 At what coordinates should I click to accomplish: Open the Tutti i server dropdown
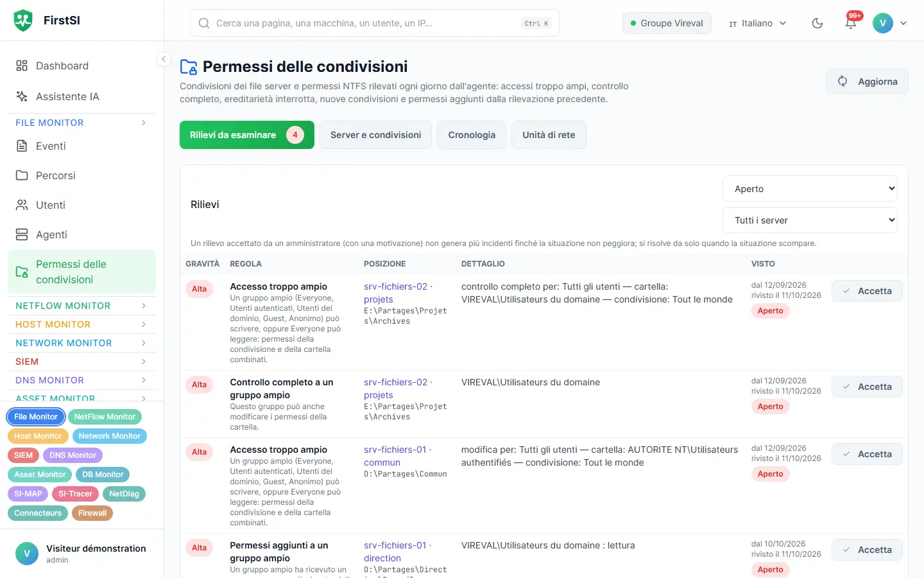point(810,220)
